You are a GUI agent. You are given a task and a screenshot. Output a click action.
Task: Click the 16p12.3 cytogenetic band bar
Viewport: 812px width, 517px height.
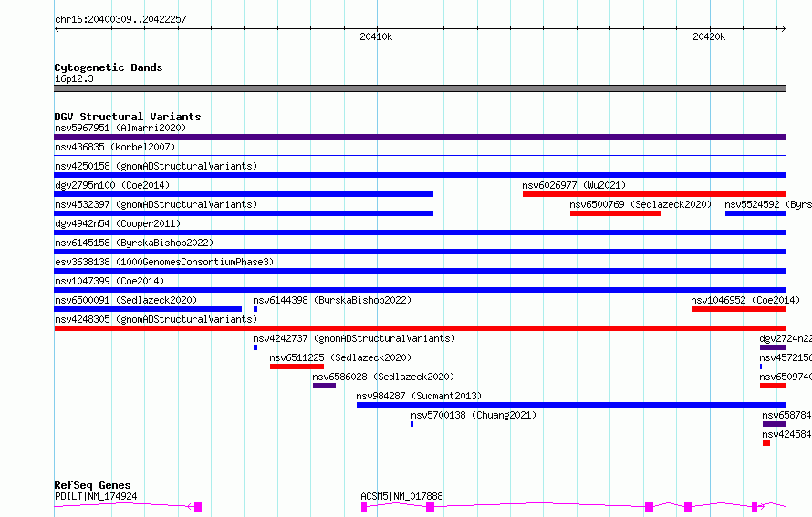(x=420, y=89)
